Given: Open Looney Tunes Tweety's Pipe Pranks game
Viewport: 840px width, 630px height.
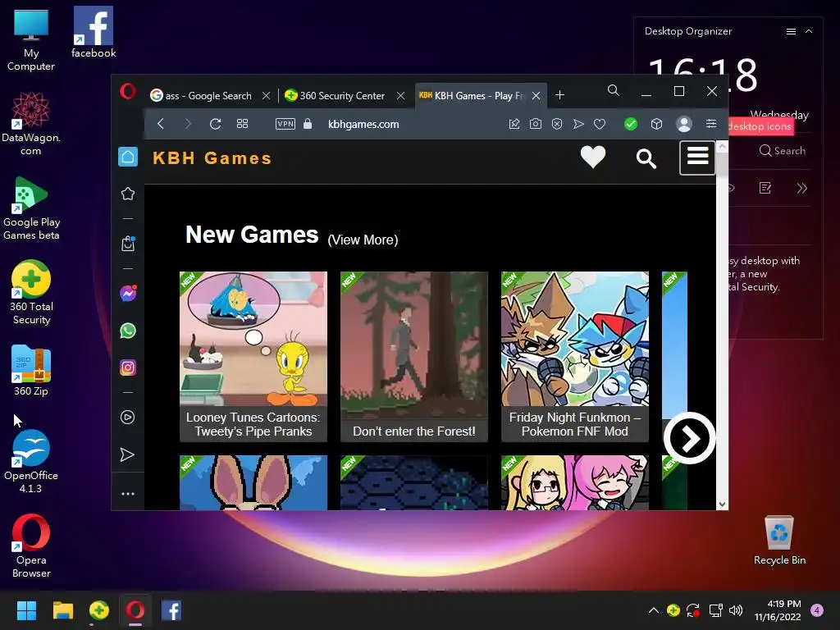Looking at the screenshot, I should pyautogui.click(x=253, y=356).
